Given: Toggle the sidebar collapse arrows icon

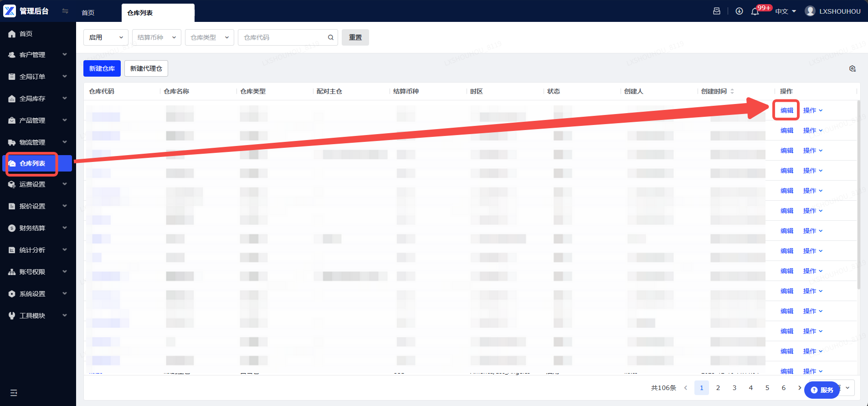Looking at the screenshot, I should 65,11.
